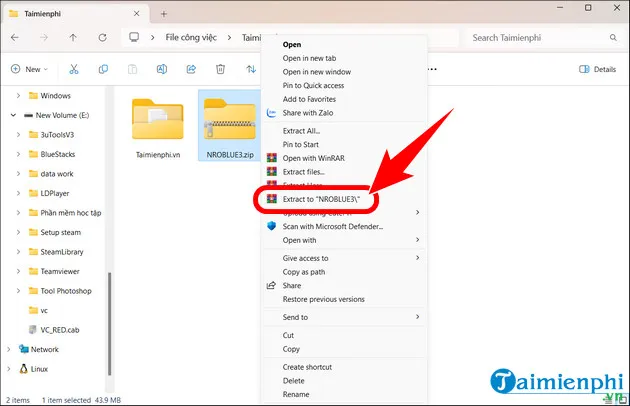This screenshot has width=630, height=406.
Task: Add a new tab with plus button
Action: coord(163,13)
